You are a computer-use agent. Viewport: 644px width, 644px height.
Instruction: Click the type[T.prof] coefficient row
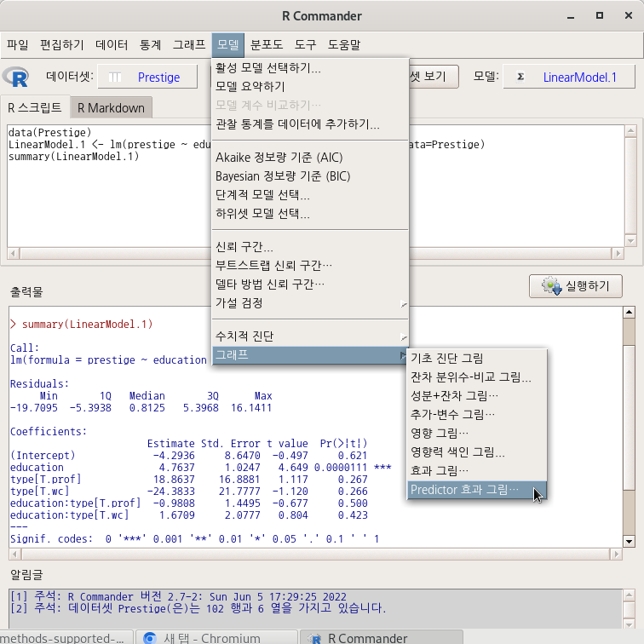click(x=189, y=480)
